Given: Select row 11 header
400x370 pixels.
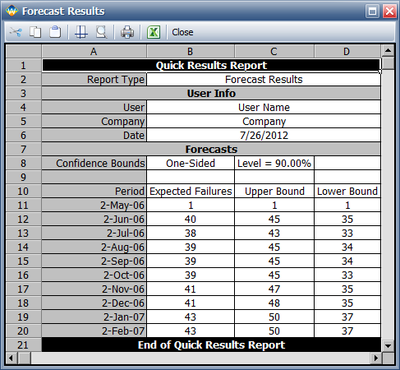Looking at the screenshot, I should click(23, 205).
